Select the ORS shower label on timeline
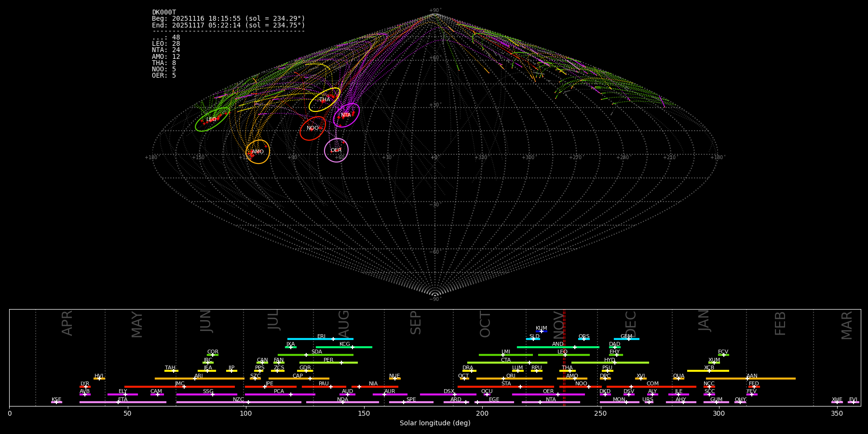 click(583, 337)
